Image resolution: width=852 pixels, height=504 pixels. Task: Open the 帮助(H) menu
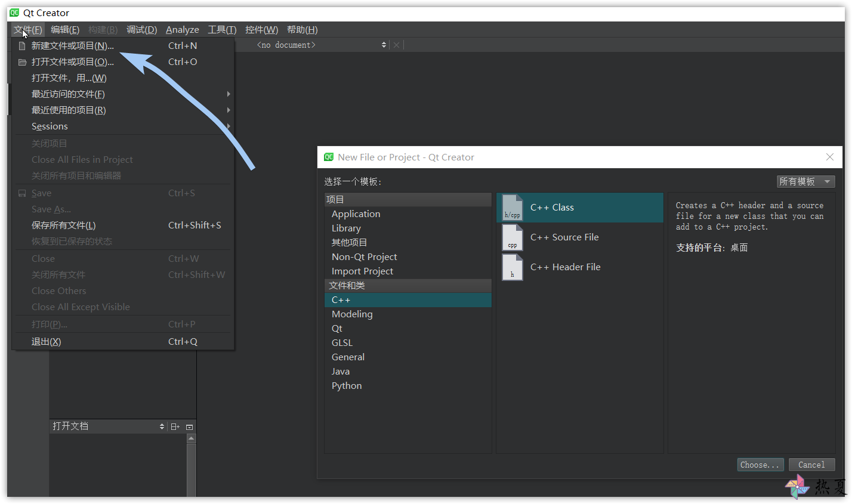[x=302, y=30]
